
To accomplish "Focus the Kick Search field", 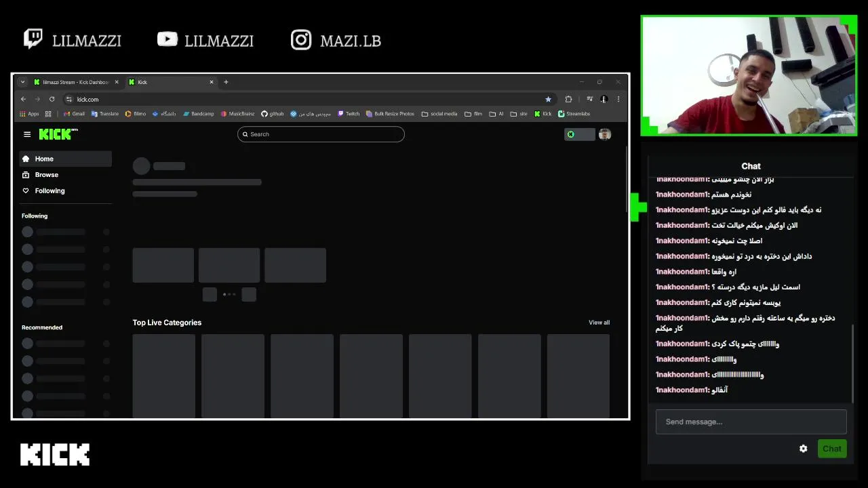I will pyautogui.click(x=321, y=134).
